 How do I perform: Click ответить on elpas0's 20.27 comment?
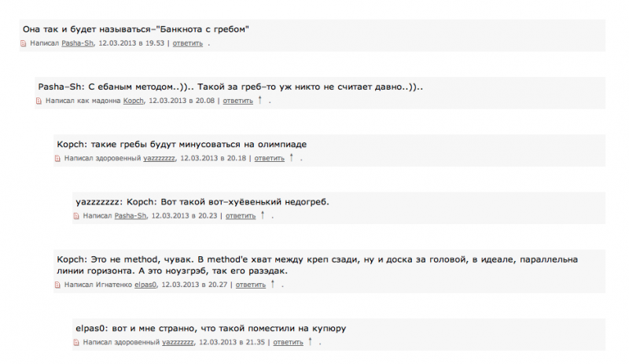(251, 285)
